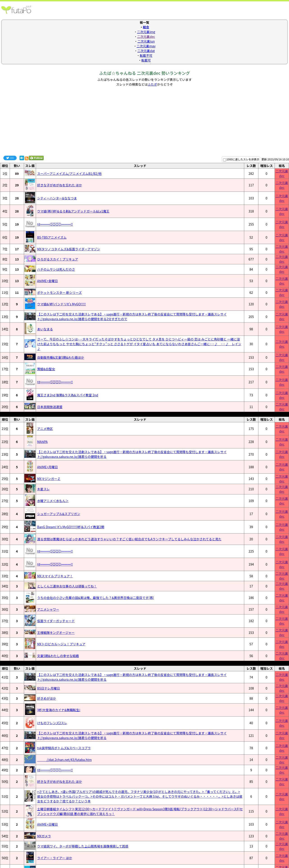The width and height of the screenshot is (289, 868).
Task: Open the スーパーアニメイズム thread link
Action: coord(69,174)
